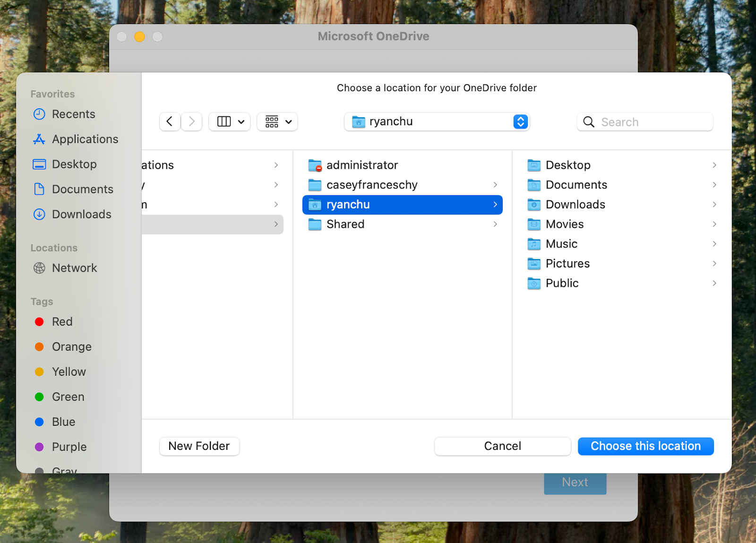The width and height of the screenshot is (756, 543).
Task: Select the Music folder
Action: (x=622, y=244)
